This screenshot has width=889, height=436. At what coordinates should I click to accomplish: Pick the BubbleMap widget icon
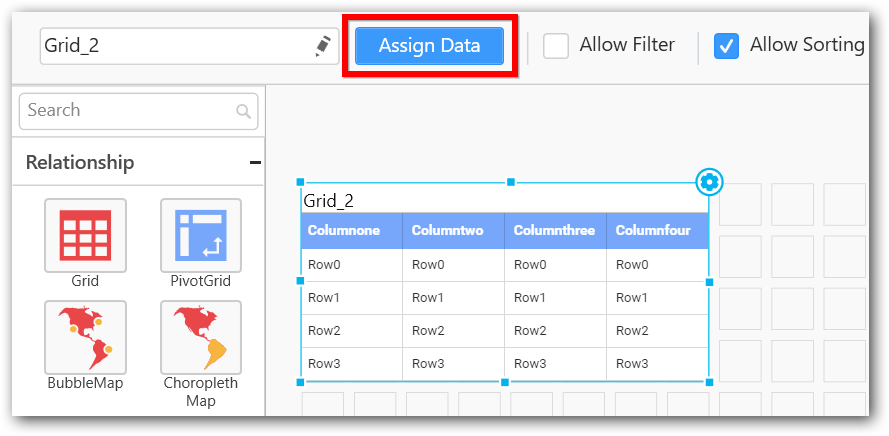coord(85,337)
